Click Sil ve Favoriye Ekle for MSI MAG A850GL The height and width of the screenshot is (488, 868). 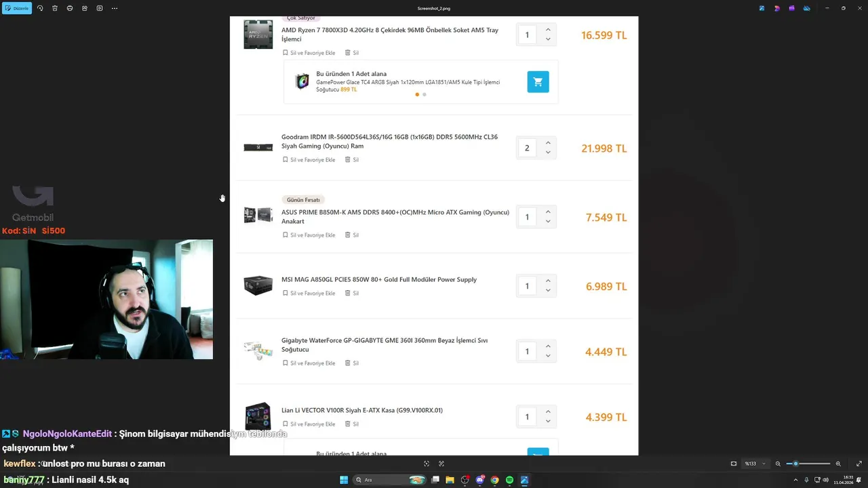pos(309,293)
